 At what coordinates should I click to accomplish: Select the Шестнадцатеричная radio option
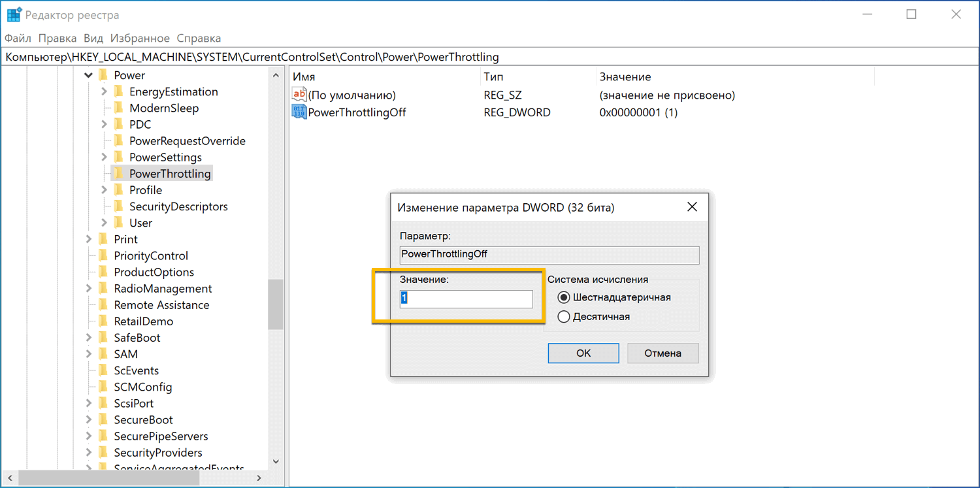coord(564,298)
